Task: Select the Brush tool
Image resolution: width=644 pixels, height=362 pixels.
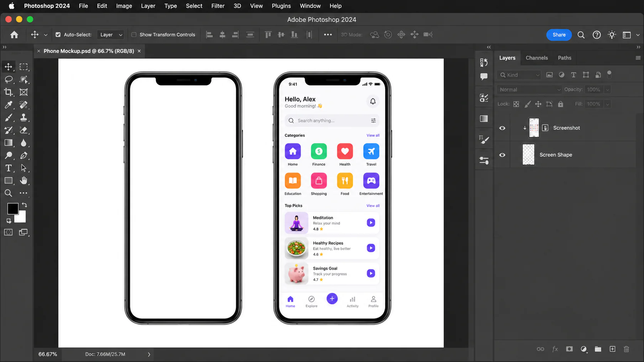Action: click(8, 117)
